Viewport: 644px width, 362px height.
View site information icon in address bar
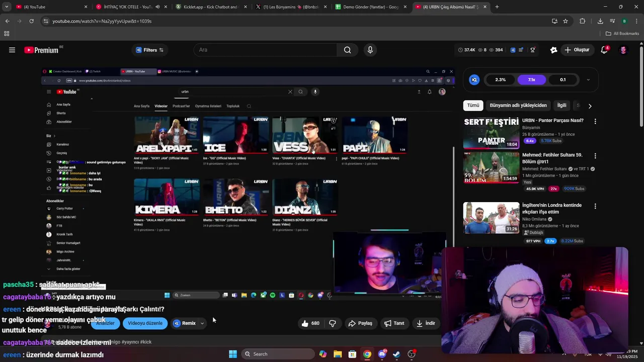[x=46, y=21]
